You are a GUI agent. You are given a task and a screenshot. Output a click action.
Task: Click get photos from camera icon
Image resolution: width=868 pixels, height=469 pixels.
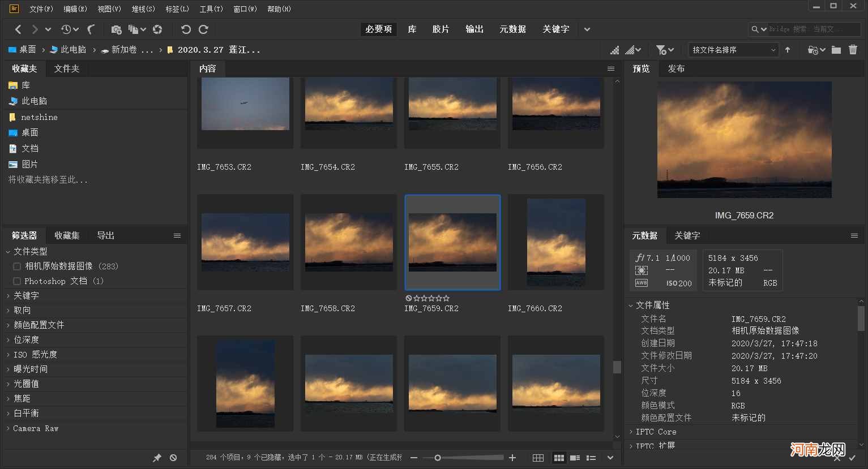(116, 29)
